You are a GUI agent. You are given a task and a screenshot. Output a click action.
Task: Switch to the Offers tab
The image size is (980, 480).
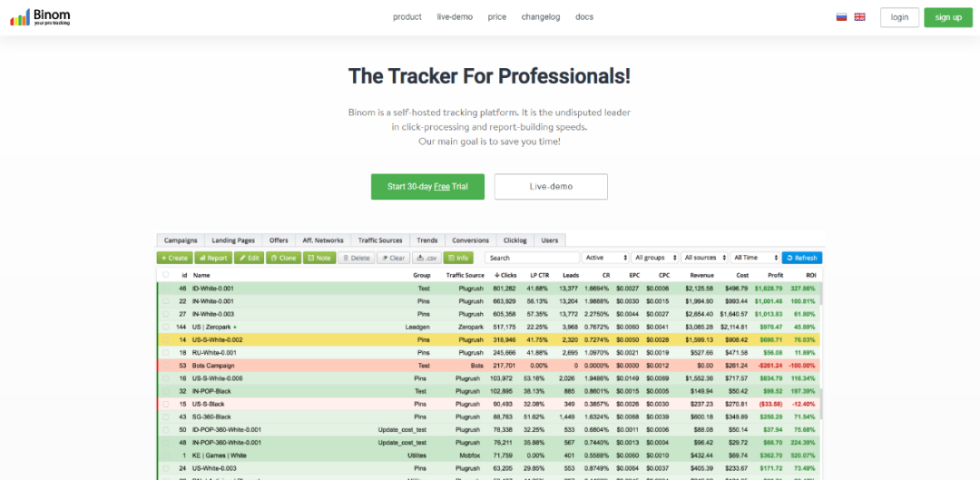[279, 240]
